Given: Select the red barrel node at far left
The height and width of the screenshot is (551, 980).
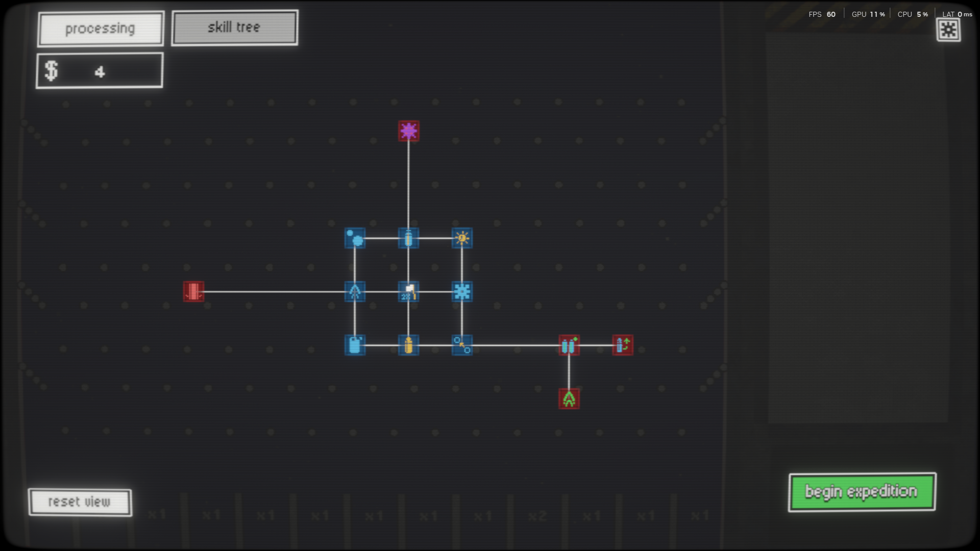Looking at the screenshot, I should tap(193, 291).
